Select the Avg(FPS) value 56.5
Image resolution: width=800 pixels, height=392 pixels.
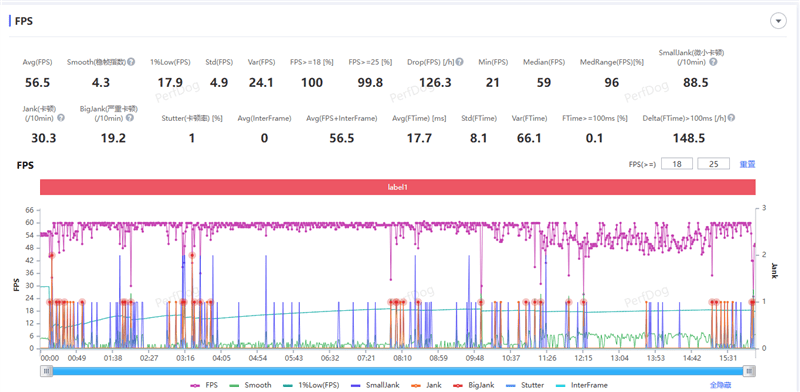[x=38, y=83]
